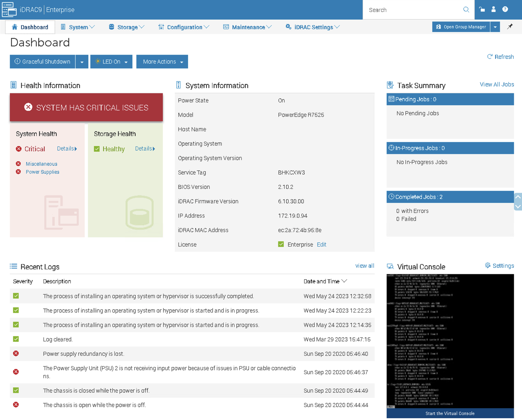Open the Storage menu
The image size is (522, 420).
pos(127,27)
